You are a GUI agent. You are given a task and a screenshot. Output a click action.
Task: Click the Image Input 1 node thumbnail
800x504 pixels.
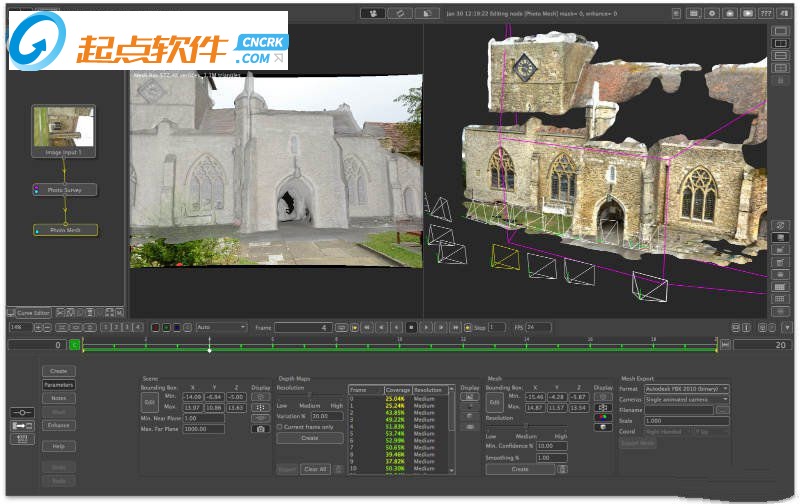coord(64,128)
